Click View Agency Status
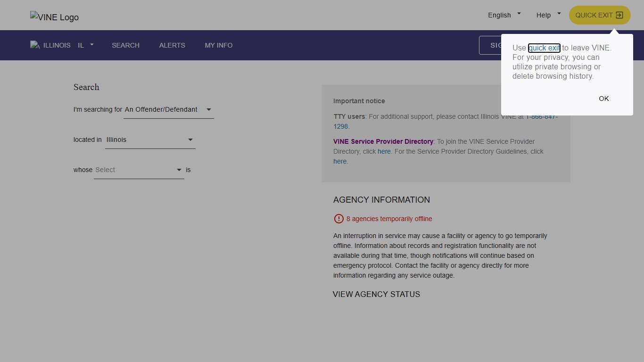 pyautogui.click(x=376, y=294)
